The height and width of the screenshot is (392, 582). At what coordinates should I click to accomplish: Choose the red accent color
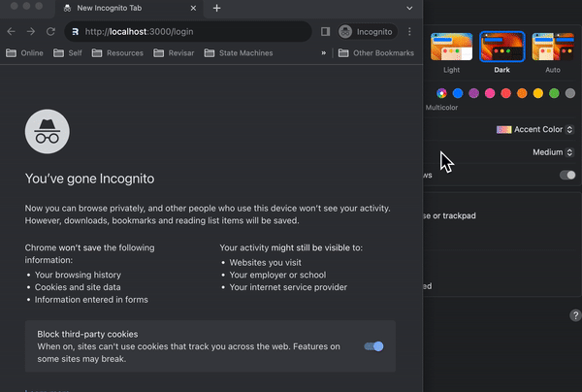tap(506, 93)
